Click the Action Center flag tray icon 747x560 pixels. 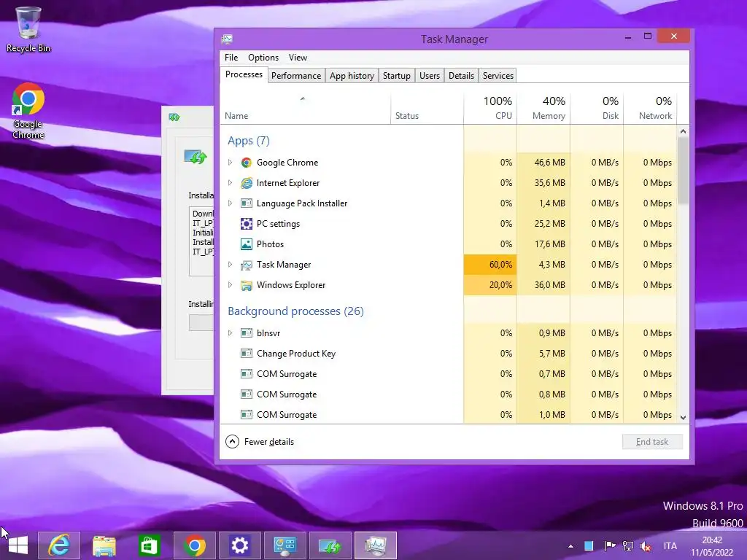(x=609, y=545)
